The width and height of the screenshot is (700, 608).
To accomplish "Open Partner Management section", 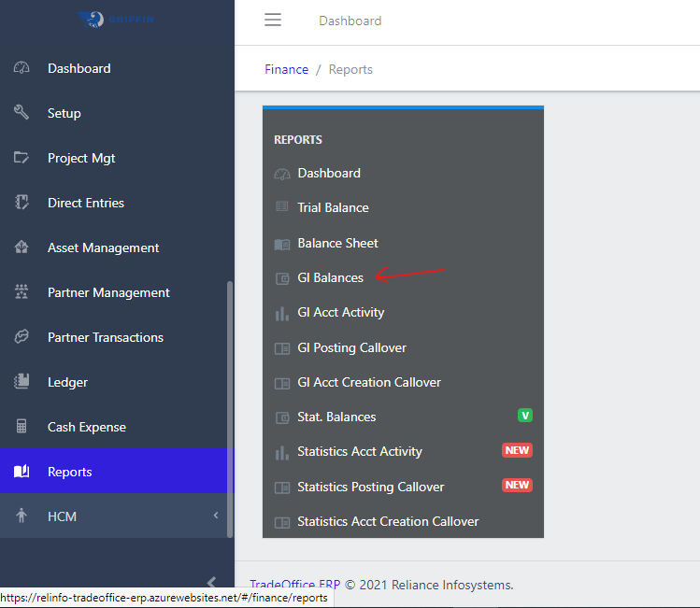I will click(x=117, y=292).
